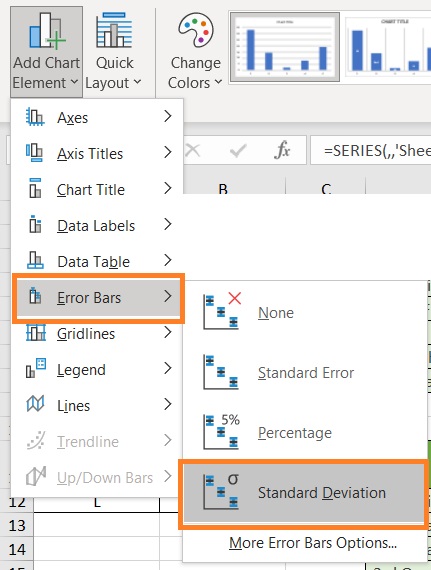The image size is (431, 570).
Task: Choose None error bars icon
Action: [222, 311]
